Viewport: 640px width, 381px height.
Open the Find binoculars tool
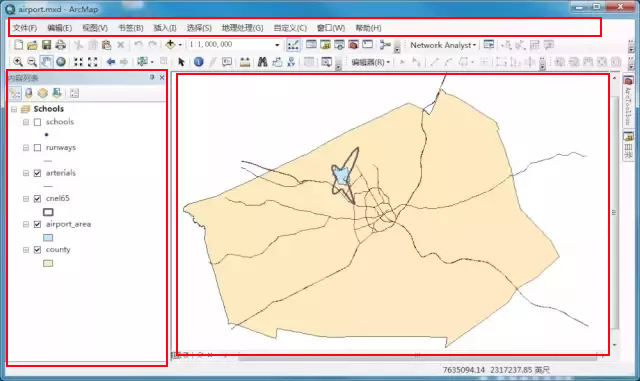tap(262, 62)
